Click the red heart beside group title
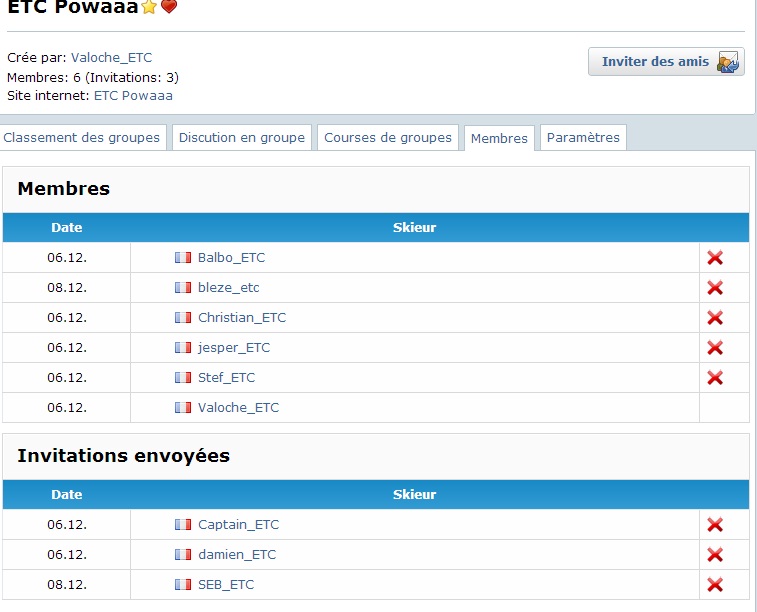The width and height of the screenshot is (757, 612). tap(169, 7)
